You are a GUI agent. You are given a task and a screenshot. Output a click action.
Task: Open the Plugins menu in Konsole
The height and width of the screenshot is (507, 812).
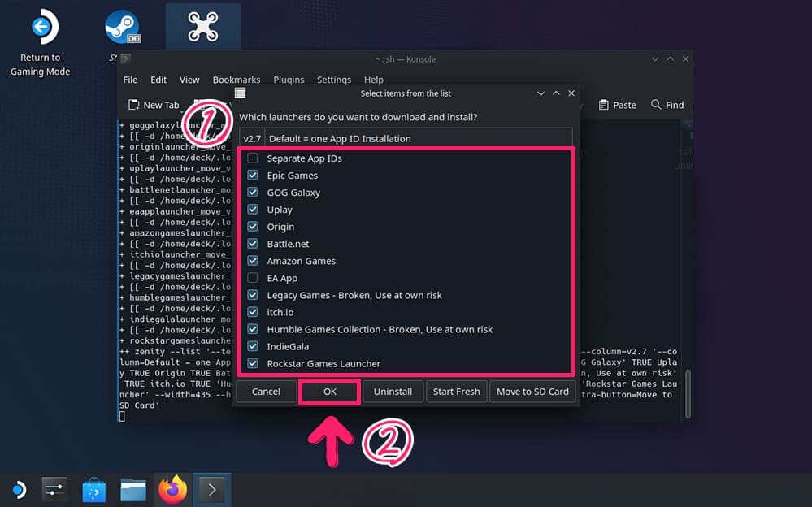(289, 80)
